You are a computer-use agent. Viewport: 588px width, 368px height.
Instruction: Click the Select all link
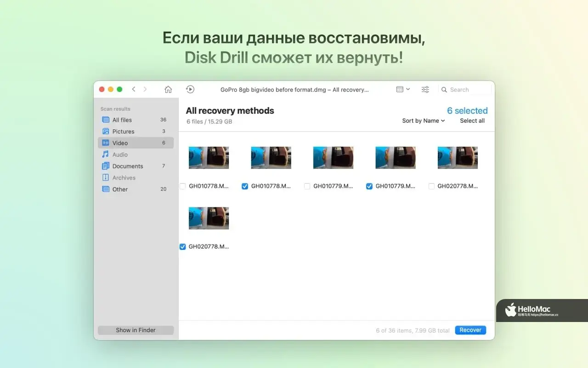coord(472,121)
